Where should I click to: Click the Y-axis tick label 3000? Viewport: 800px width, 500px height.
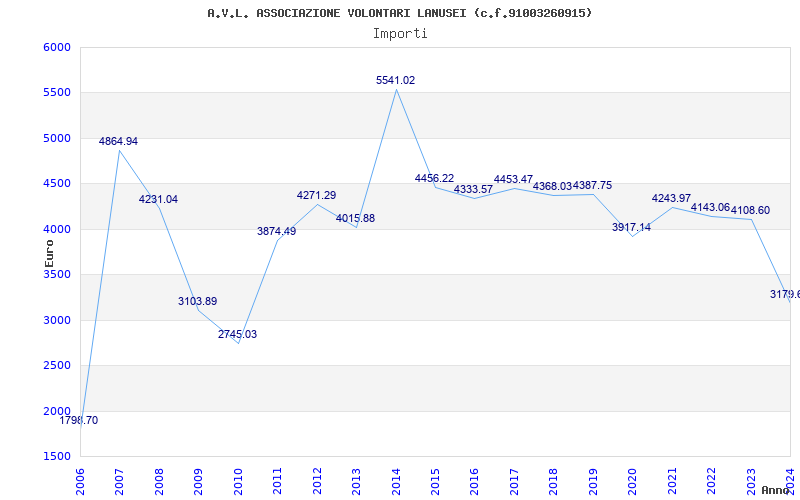pyautogui.click(x=57, y=320)
